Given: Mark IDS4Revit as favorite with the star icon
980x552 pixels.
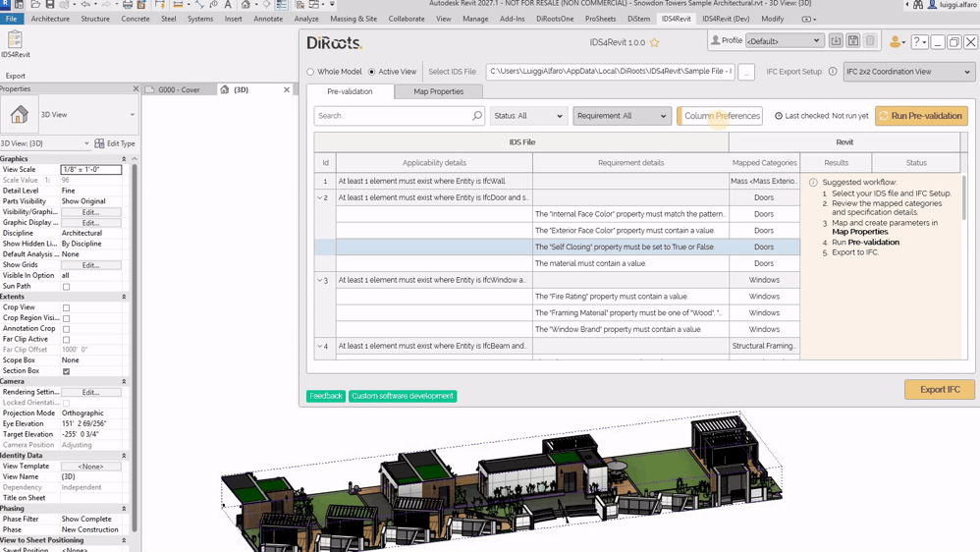Looking at the screenshot, I should (654, 42).
